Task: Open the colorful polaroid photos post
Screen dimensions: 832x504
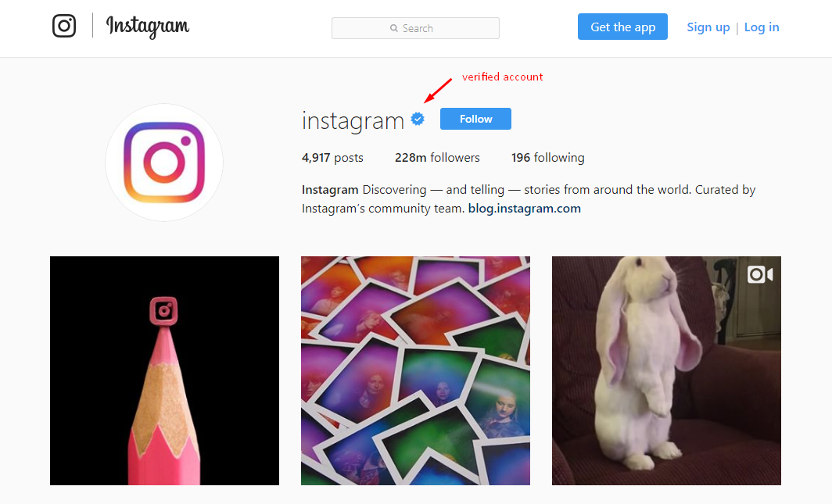Action: (x=415, y=370)
